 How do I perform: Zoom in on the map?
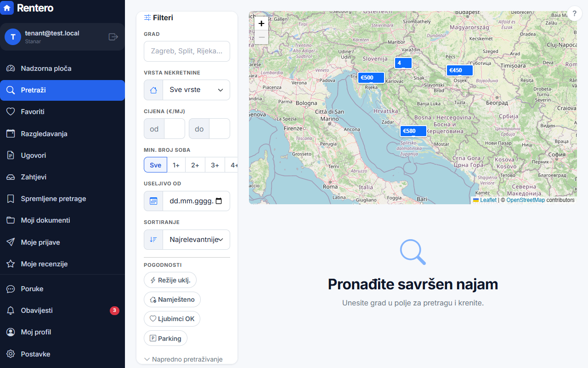point(261,23)
